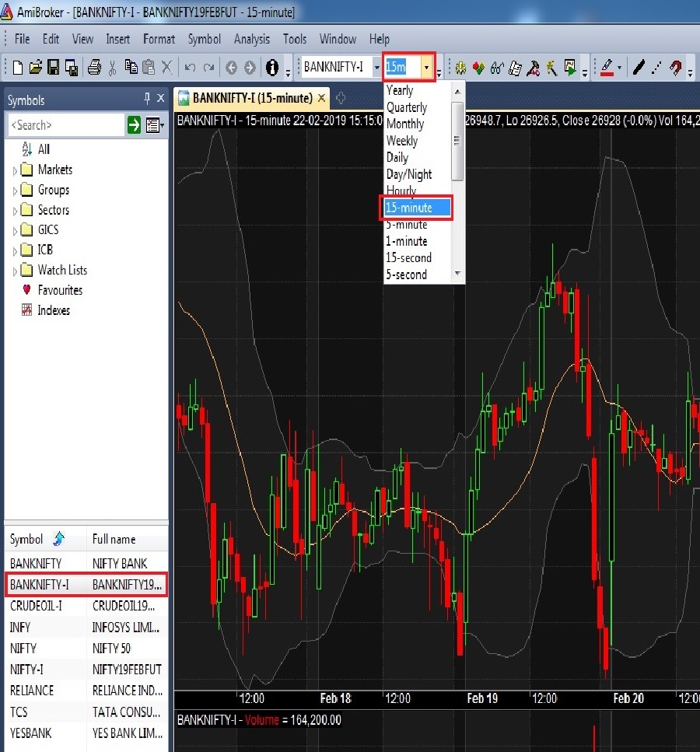Open file with the folder icon
Screen dimensions: 700x752
pyautogui.click(x=36, y=68)
